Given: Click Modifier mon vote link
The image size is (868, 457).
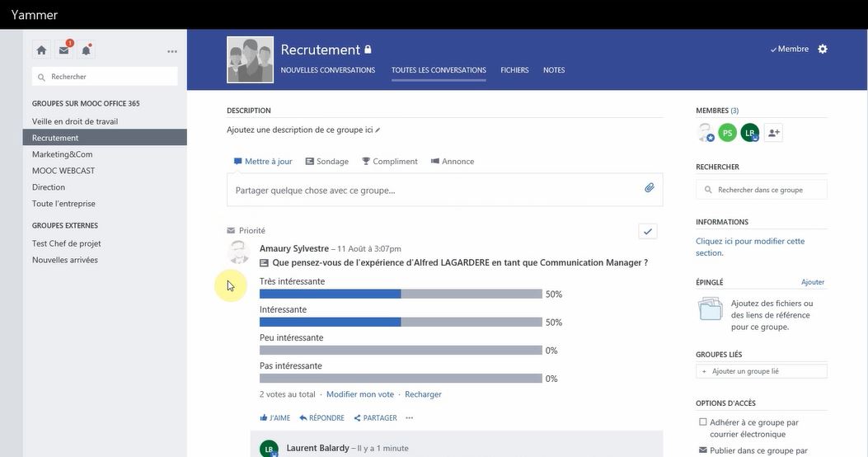Looking at the screenshot, I should coord(360,394).
